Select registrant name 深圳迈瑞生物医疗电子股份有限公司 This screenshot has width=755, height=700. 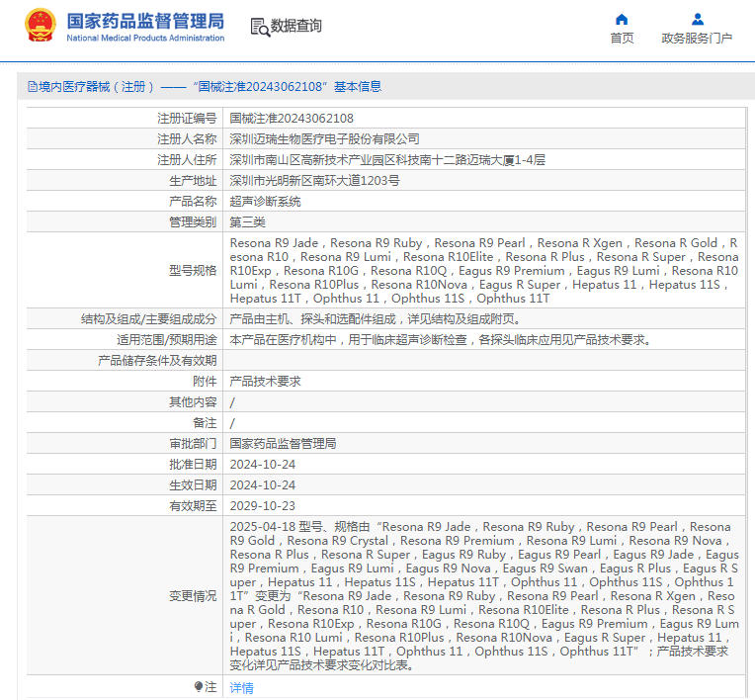click(324, 139)
